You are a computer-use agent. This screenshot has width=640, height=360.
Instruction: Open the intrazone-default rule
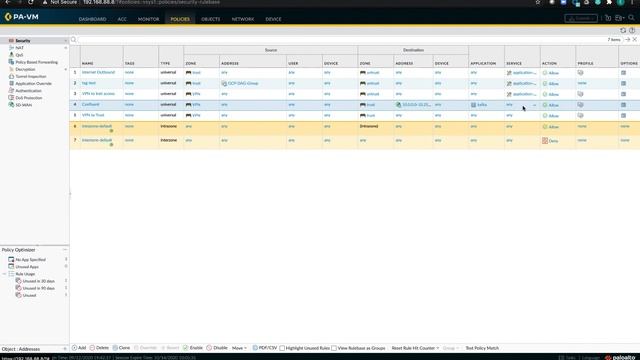[x=97, y=126]
